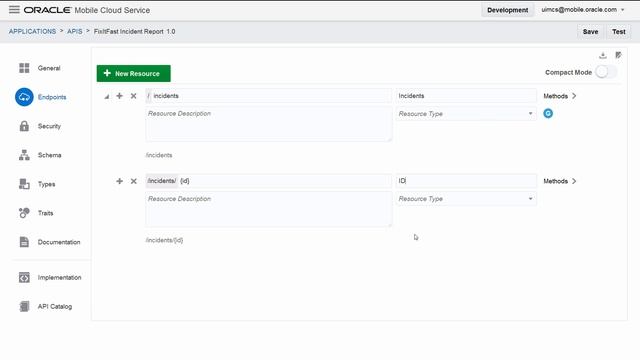This screenshot has height=360, width=640.
Task: Click the incidents/{id} Resource Description box
Action: pyautogui.click(x=269, y=209)
